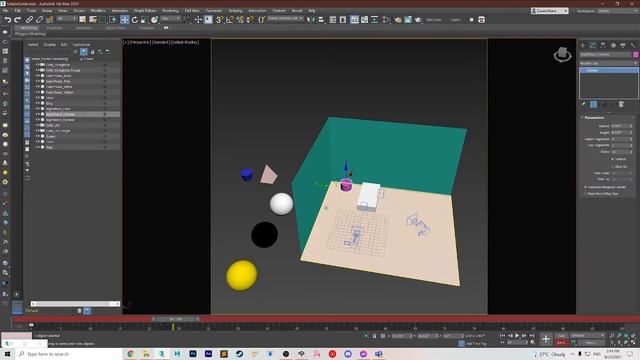Go to the start frame of animation
Viewport: 640px width, 360px height.
coord(502,336)
